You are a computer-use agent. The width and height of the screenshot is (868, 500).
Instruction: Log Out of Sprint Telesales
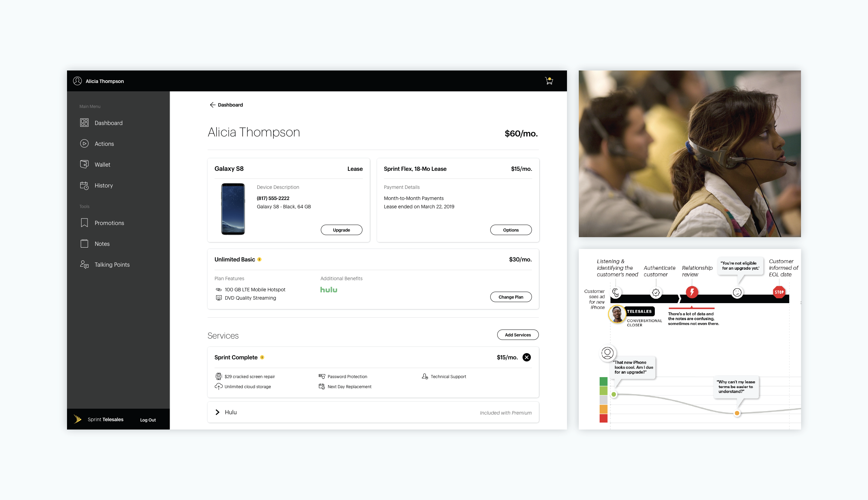(148, 420)
